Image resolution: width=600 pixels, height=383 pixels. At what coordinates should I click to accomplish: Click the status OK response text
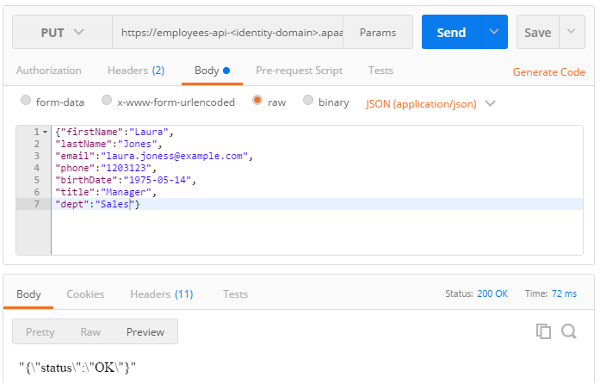tap(77, 368)
